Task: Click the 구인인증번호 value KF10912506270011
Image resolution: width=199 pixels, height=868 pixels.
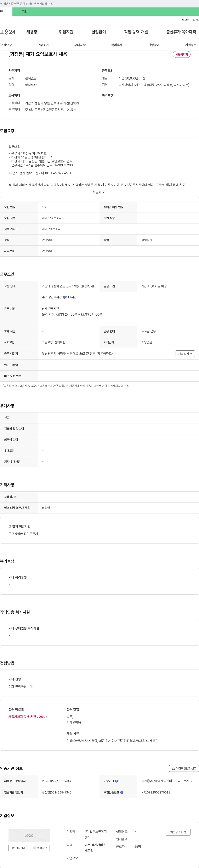Action: [155, 792]
